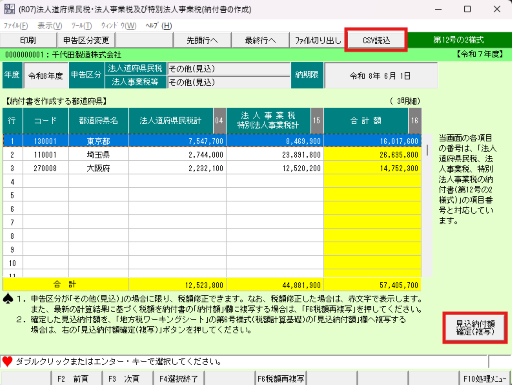Click the 16,017,600 total cell
The width and height of the screenshot is (512, 385).
[372, 141]
